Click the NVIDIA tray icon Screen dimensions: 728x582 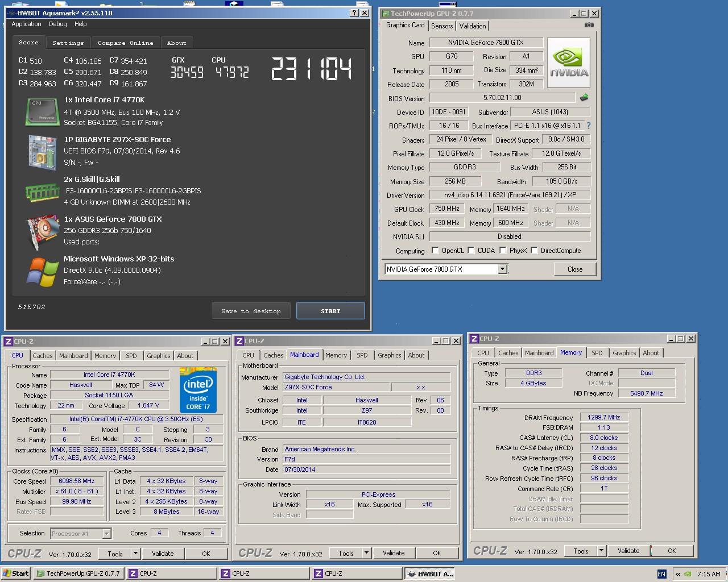click(x=688, y=574)
